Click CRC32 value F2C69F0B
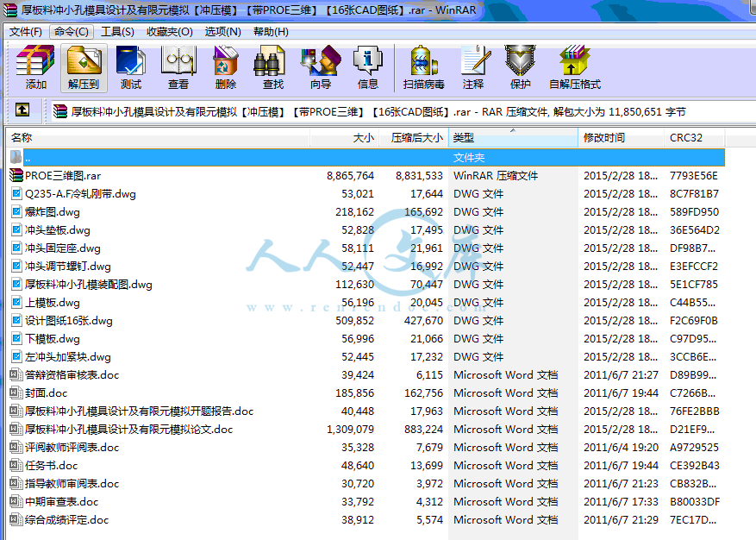 point(694,320)
